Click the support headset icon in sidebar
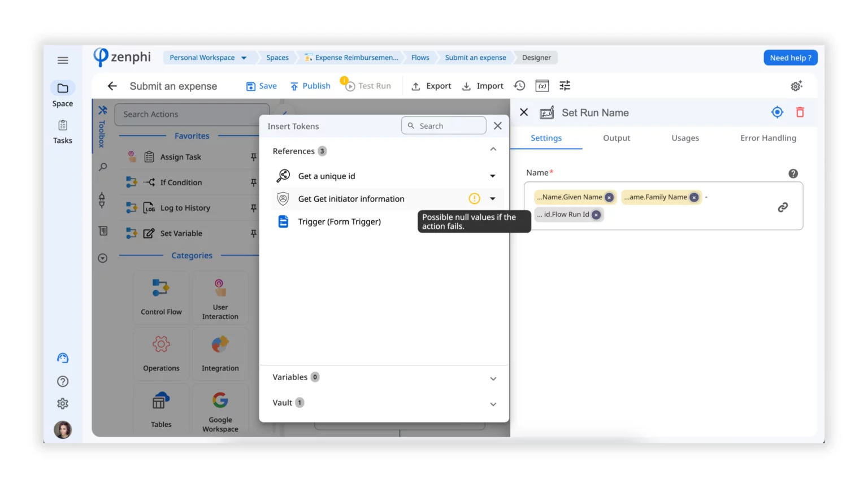Viewport: 868px width, 488px height. point(63,358)
